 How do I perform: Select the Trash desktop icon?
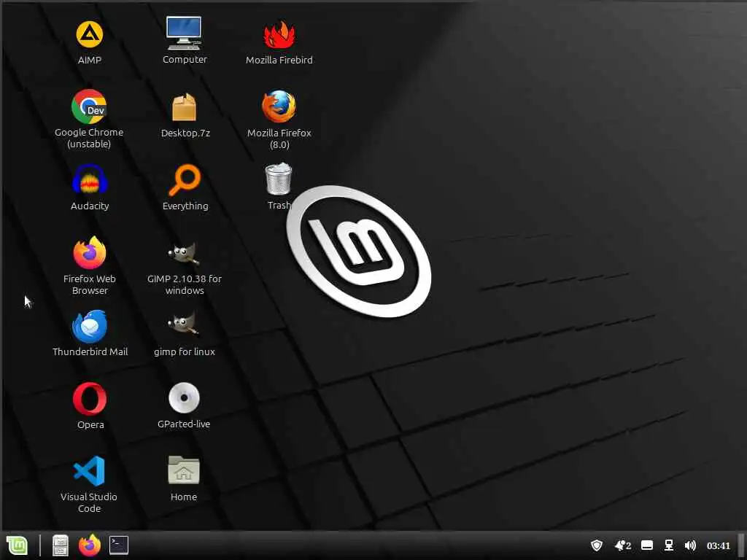(x=279, y=179)
